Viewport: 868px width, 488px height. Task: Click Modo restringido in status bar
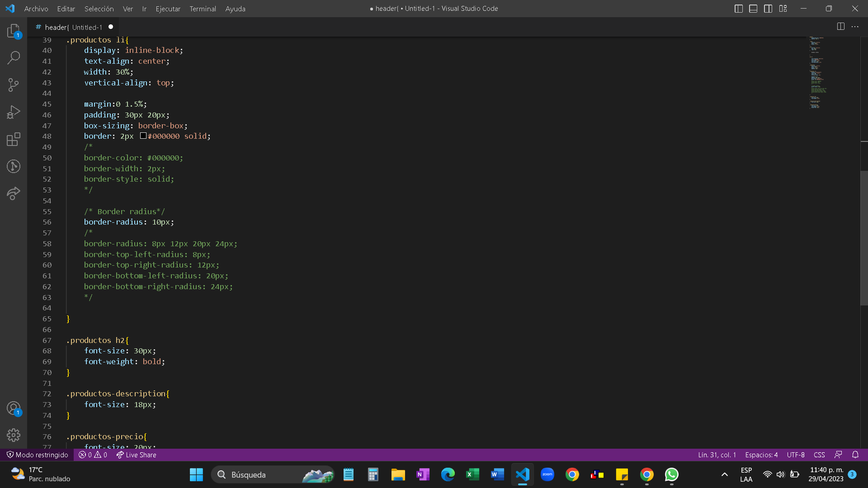pos(37,455)
